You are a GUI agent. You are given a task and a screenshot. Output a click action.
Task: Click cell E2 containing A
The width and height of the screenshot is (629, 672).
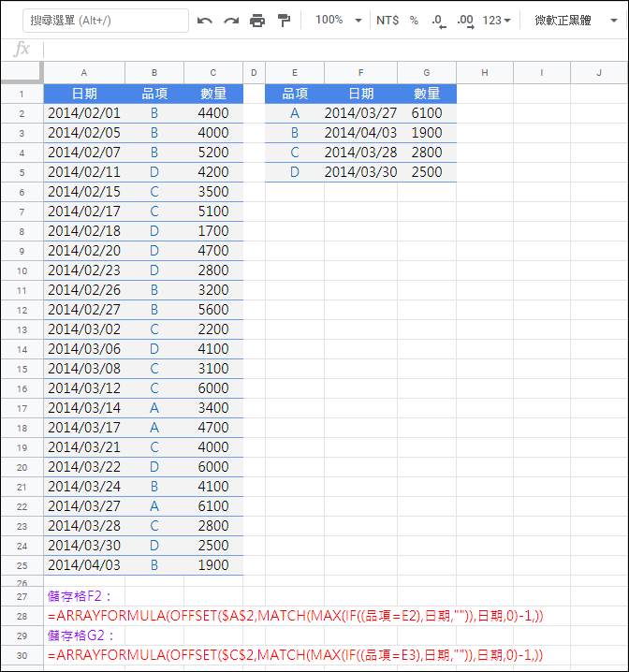pos(295,113)
